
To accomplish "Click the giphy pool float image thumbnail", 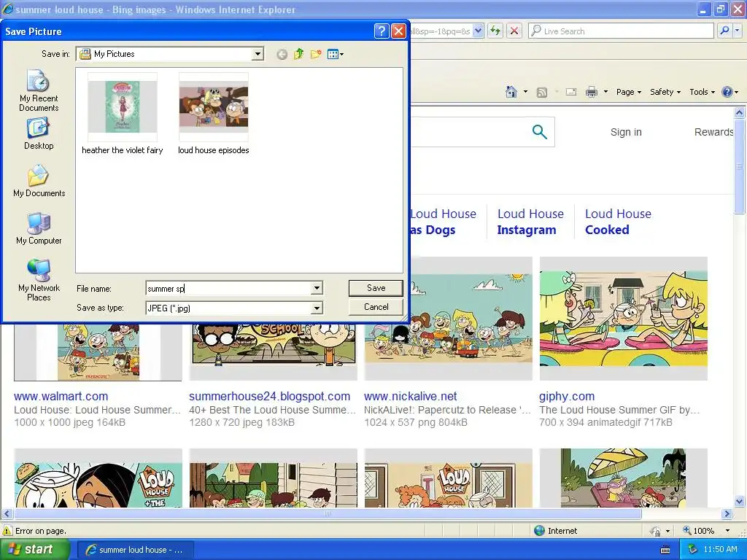I will 623,319.
